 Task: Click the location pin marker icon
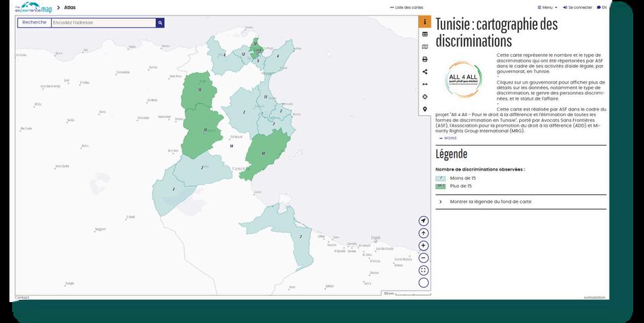click(x=425, y=109)
